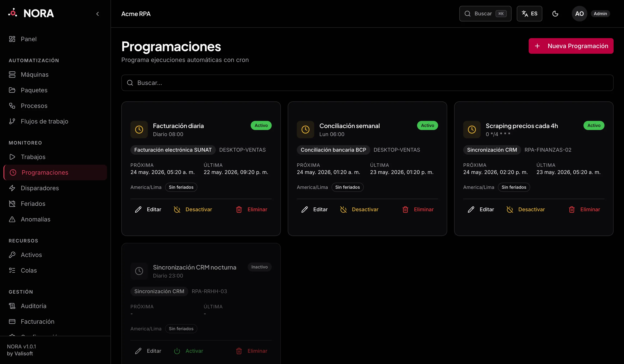The image size is (624, 364).
Task: Click the Colas list icon
Action: 12,270
